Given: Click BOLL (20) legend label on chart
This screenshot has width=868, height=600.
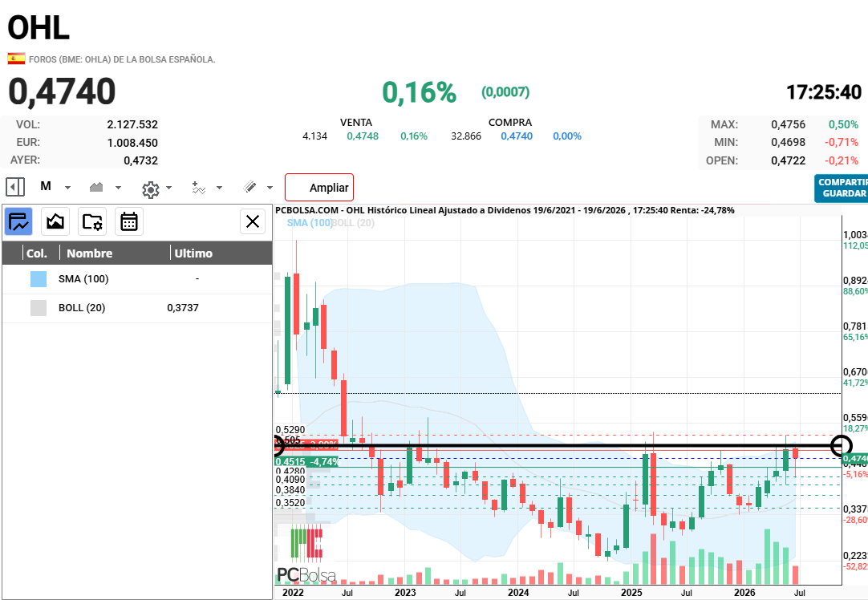Looking at the screenshot, I should [353, 223].
